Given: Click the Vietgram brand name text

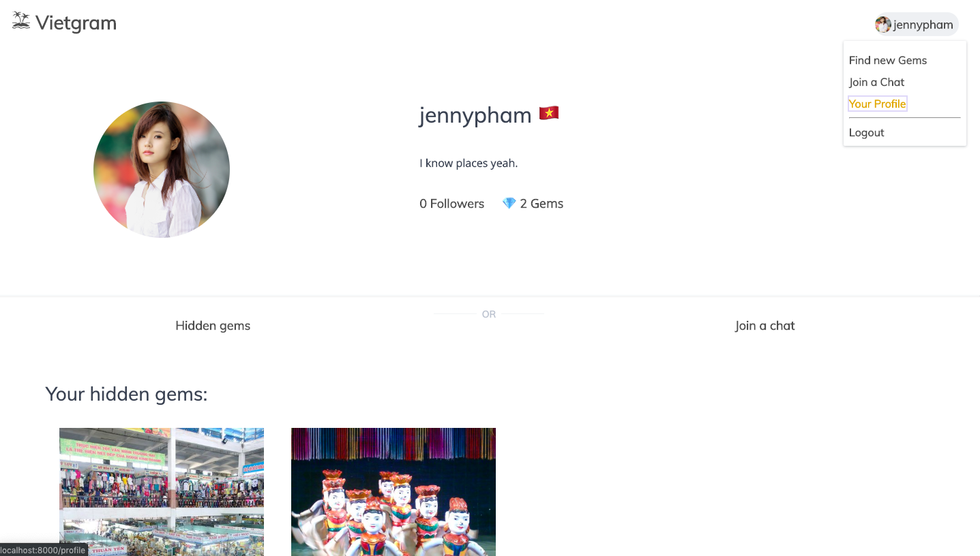Looking at the screenshot, I should pos(76,23).
